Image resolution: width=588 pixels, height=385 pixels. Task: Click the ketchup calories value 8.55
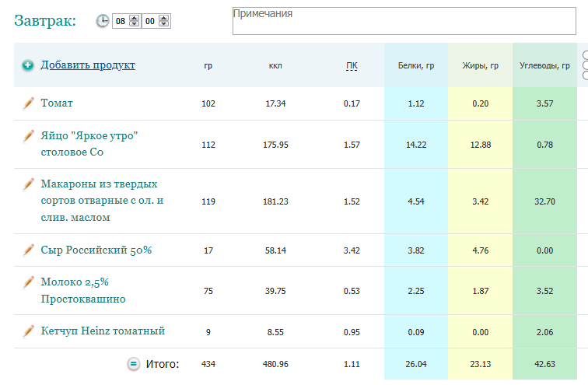[275, 332]
